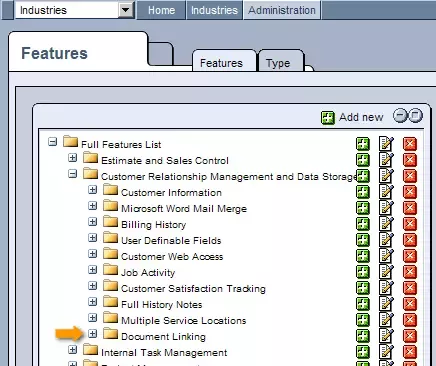Select the Billing History tree item

tap(153, 224)
